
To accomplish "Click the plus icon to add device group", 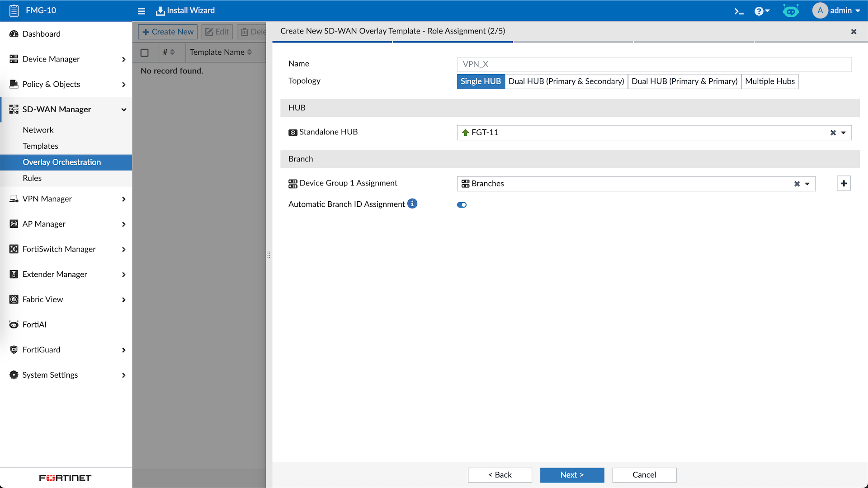I will (844, 184).
